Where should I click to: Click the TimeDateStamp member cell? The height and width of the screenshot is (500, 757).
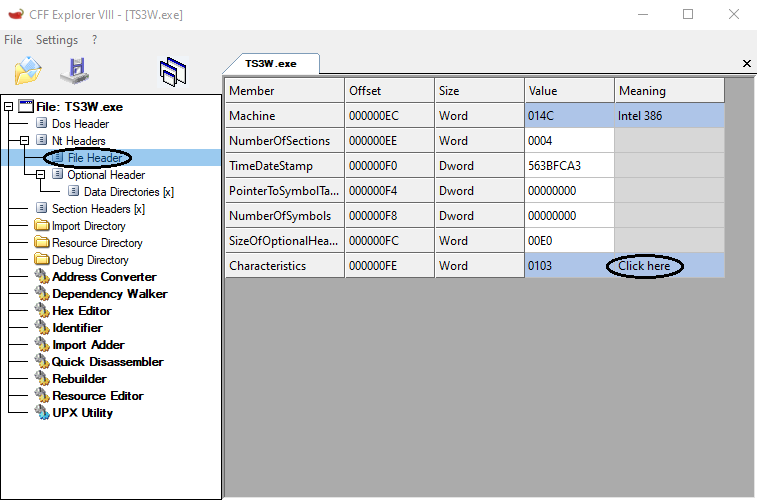[x=285, y=166]
